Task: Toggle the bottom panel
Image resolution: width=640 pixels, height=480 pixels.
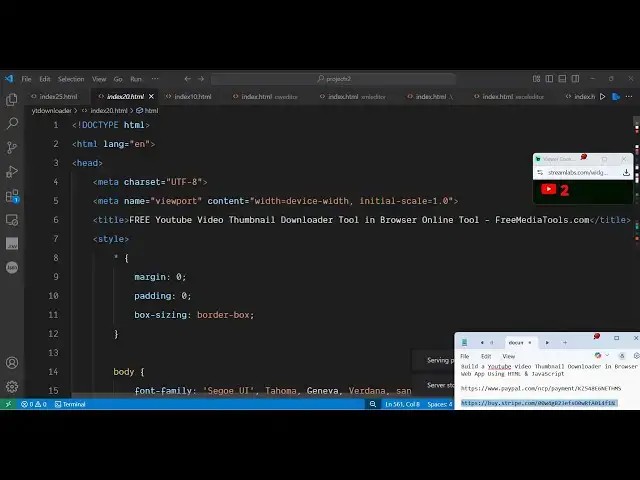Action: tap(562, 78)
